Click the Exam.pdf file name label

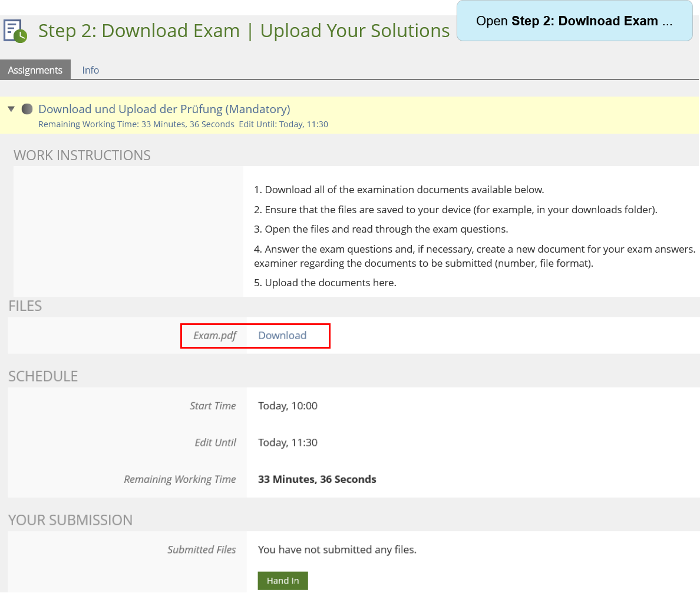215,336
